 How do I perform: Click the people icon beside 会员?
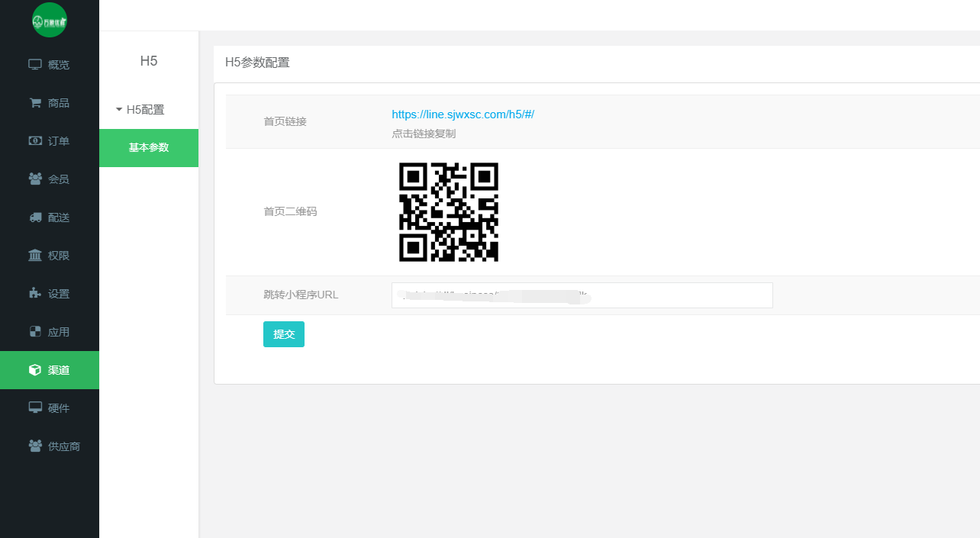point(35,179)
